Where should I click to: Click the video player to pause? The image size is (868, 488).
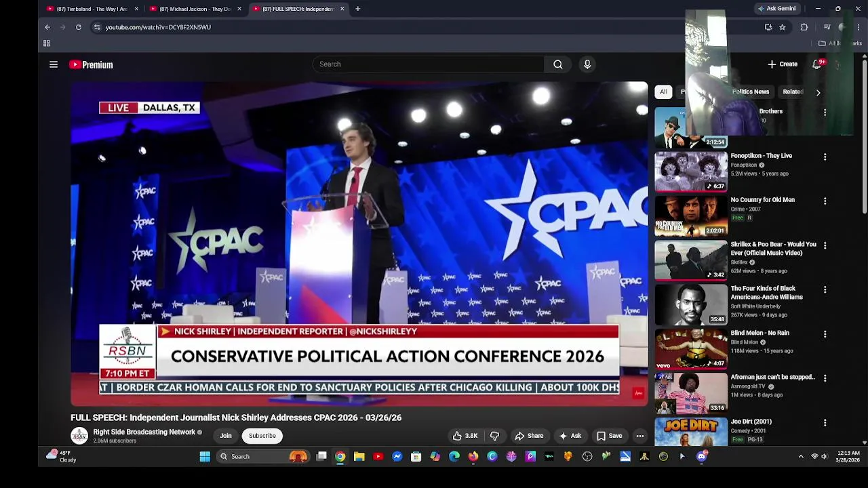pos(359,243)
